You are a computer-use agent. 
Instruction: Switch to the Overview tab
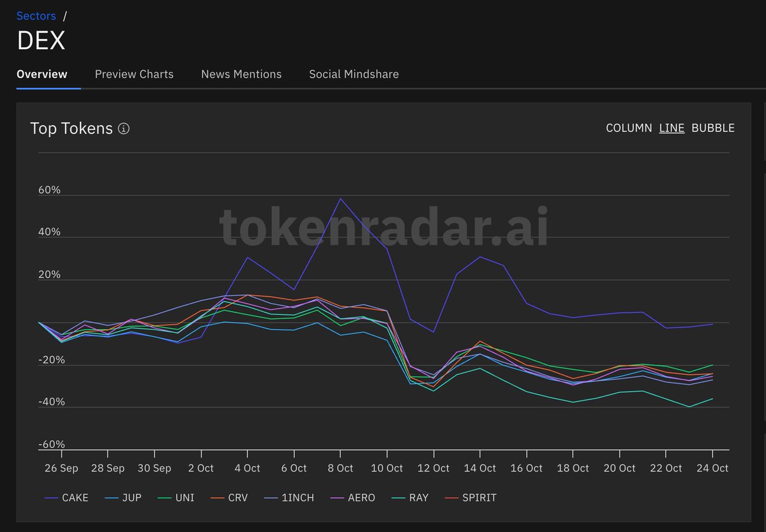click(42, 74)
